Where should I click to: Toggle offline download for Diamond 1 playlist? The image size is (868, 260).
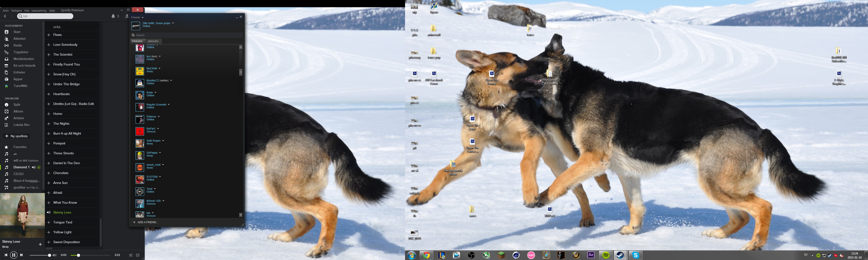pos(39,167)
